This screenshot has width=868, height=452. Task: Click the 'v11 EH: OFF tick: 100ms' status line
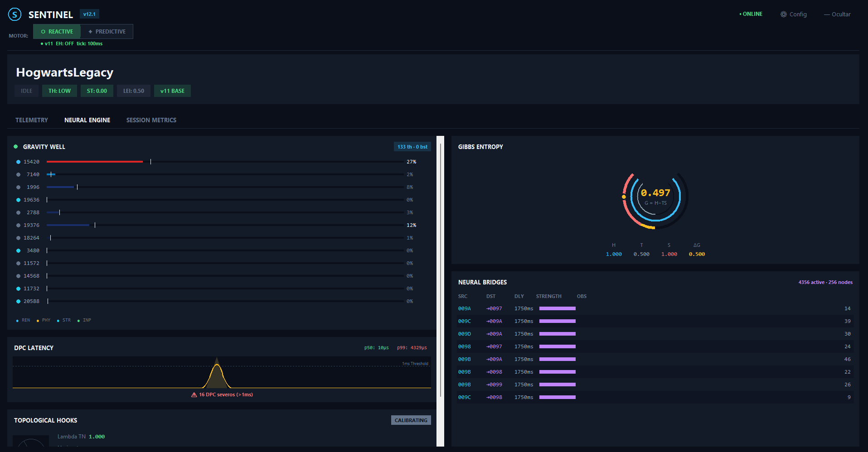(x=72, y=43)
